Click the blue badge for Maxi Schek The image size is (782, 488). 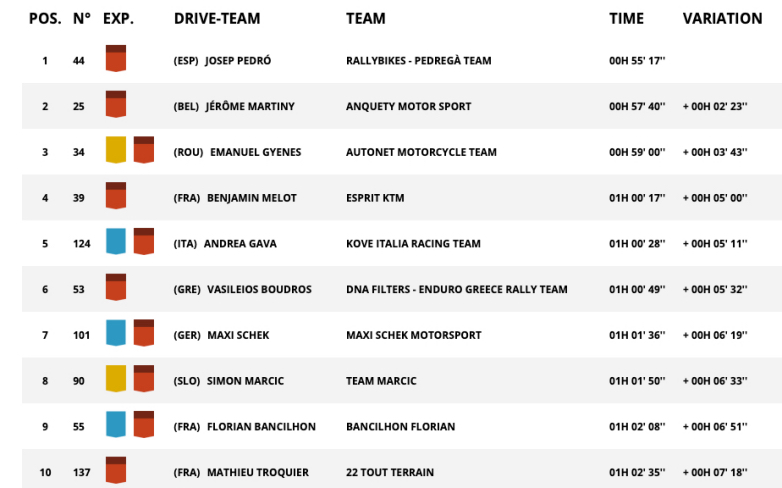[116, 333]
